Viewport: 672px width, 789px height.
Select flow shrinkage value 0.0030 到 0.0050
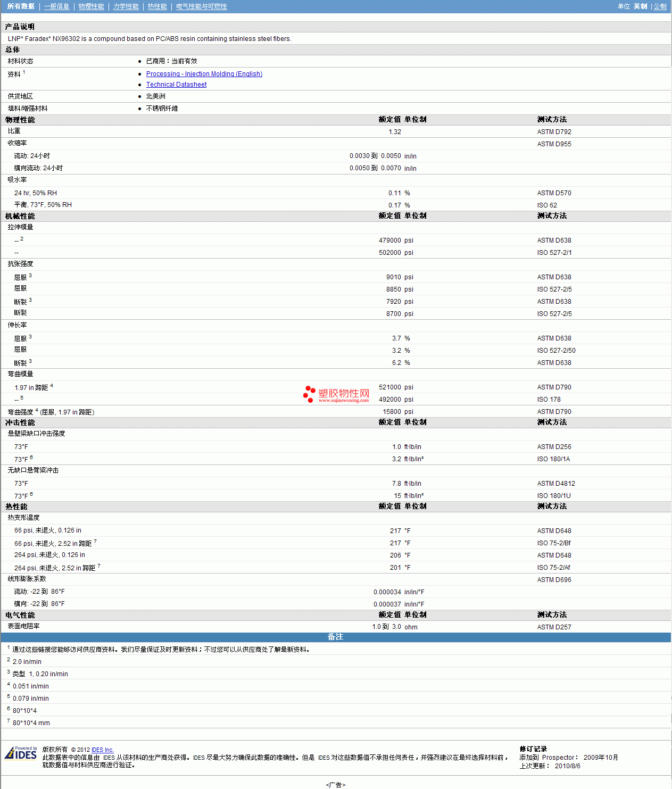point(375,156)
